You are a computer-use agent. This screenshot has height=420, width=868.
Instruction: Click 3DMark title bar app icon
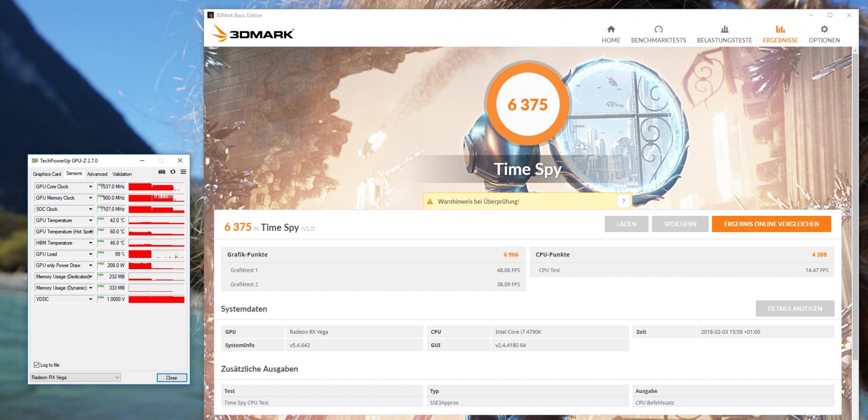tap(211, 15)
